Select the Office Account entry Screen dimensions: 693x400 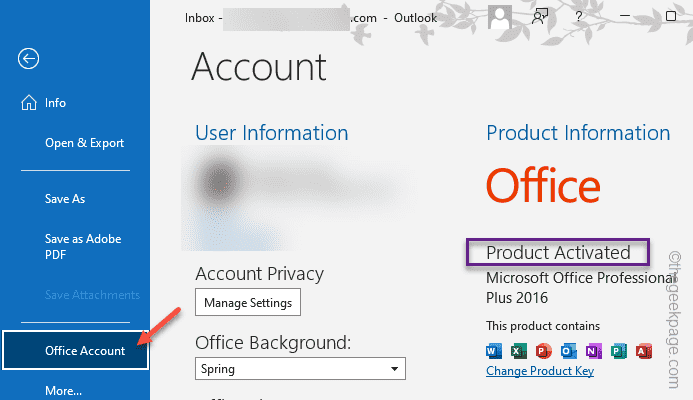75,350
